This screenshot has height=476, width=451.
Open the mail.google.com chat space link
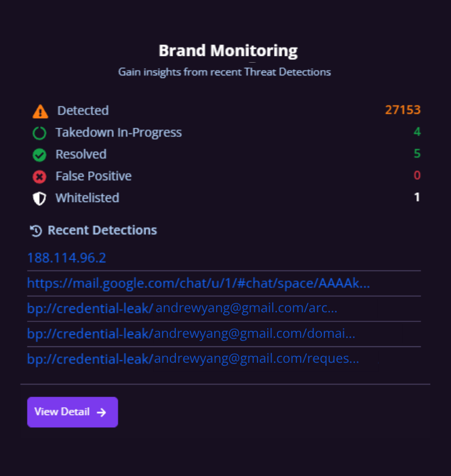point(198,283)
